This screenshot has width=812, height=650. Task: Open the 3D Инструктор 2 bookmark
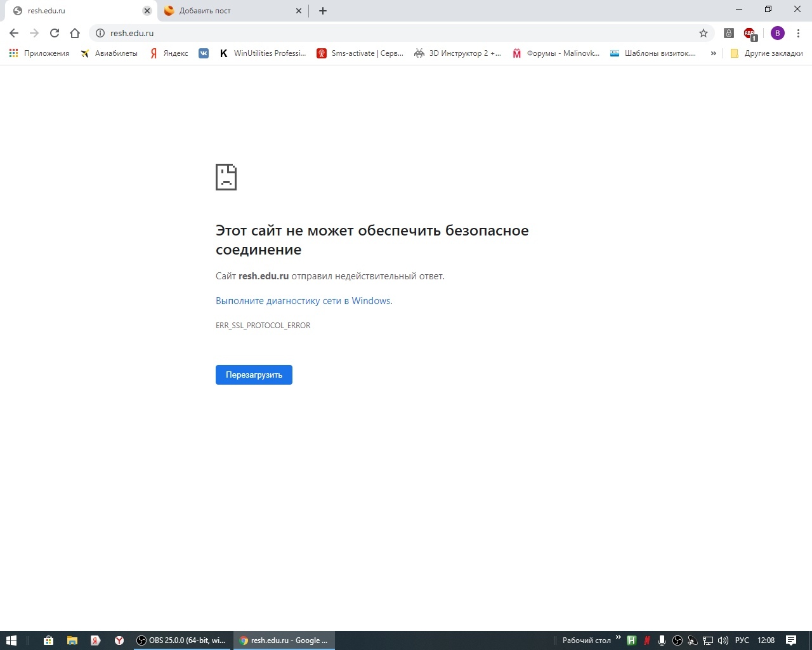point(457,53)
